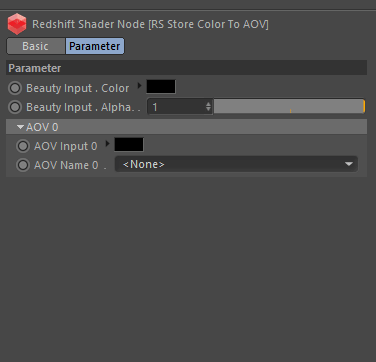Expand Beauty Input Color triangle arrow
The width and height of the screenshot is (376, 362).
pos(139,86)
